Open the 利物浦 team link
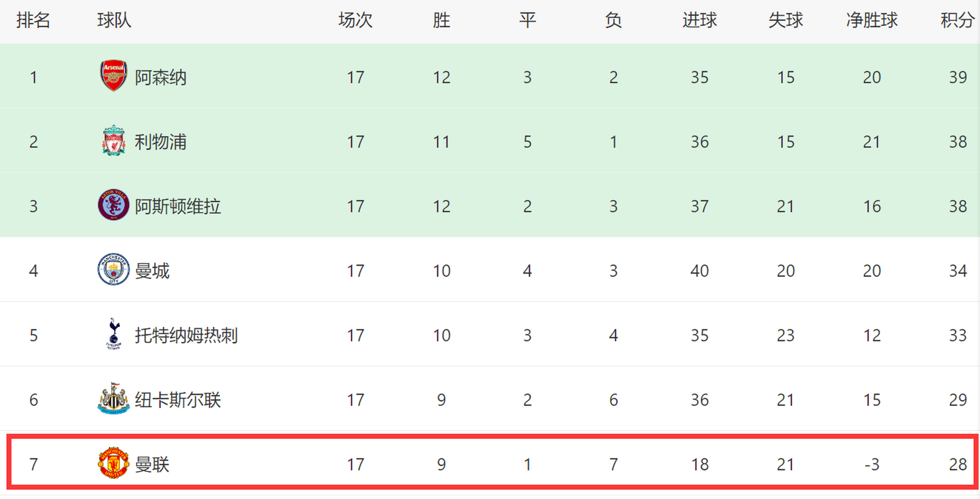Image resolution: width=980 pixels, height=499 pixels. (x=160, y=142)
